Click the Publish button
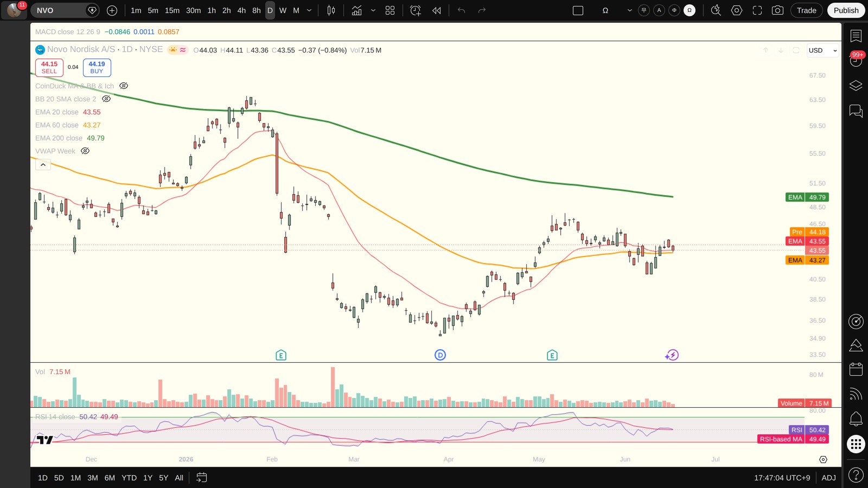 coord(846,10)
